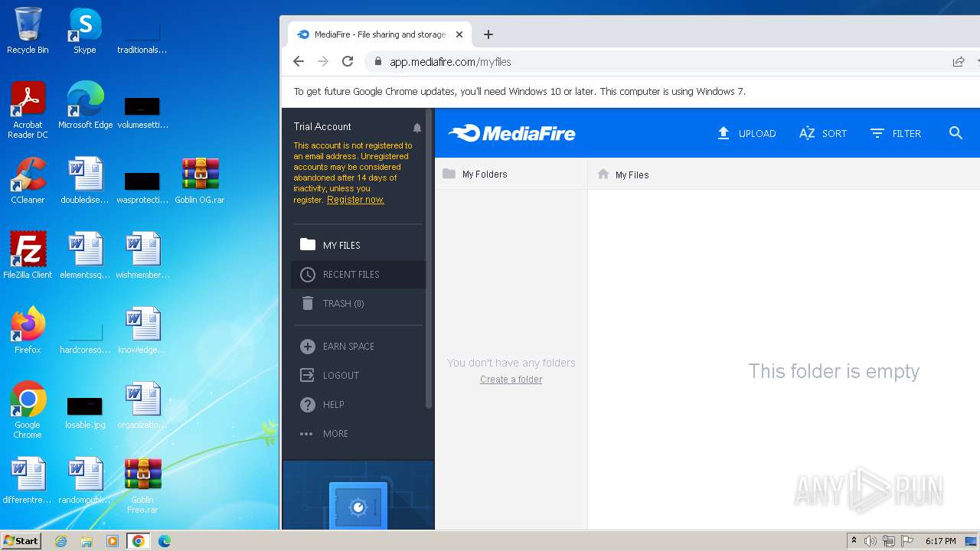Select RECENT FILES in the sidebar
Viewport: 980px width, 551px height.
coord(358,274)
